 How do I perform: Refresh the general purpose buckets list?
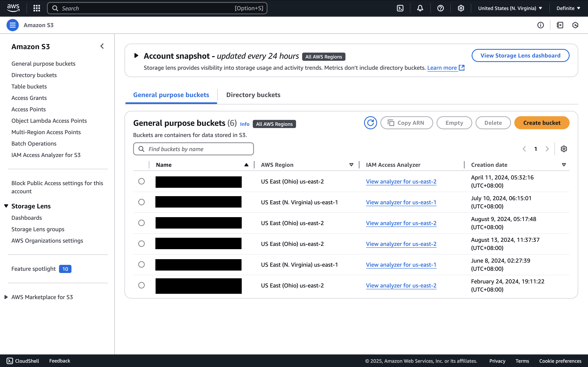coord(370,123)
